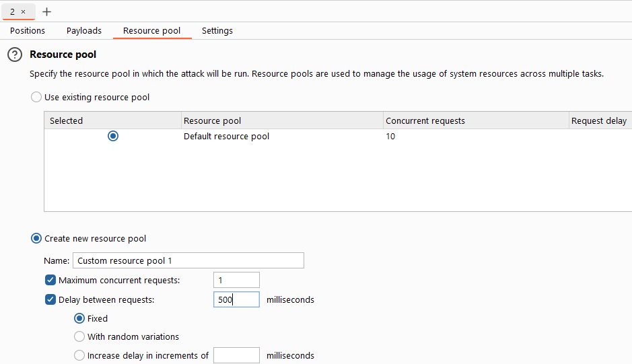Select attack tab number 2

coord(13,11)
